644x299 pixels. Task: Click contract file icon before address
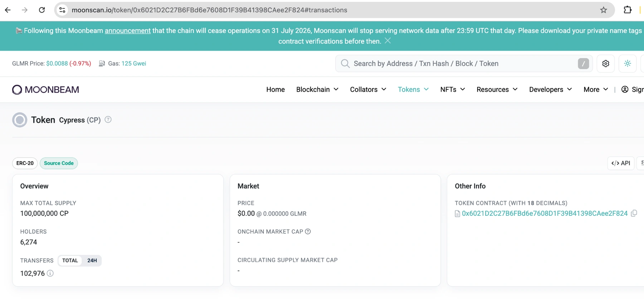(457, 214)
